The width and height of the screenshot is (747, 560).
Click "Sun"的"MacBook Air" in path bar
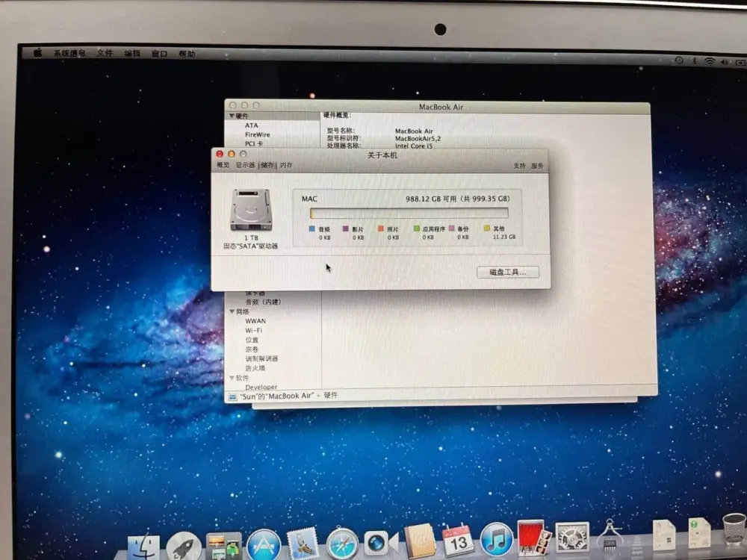277,396
